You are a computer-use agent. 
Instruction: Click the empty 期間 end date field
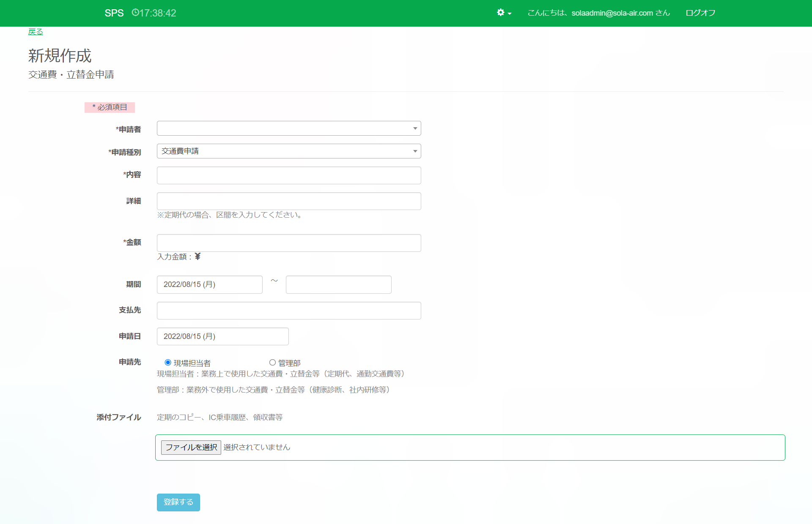pyautogui.click(x=338, y=284)
